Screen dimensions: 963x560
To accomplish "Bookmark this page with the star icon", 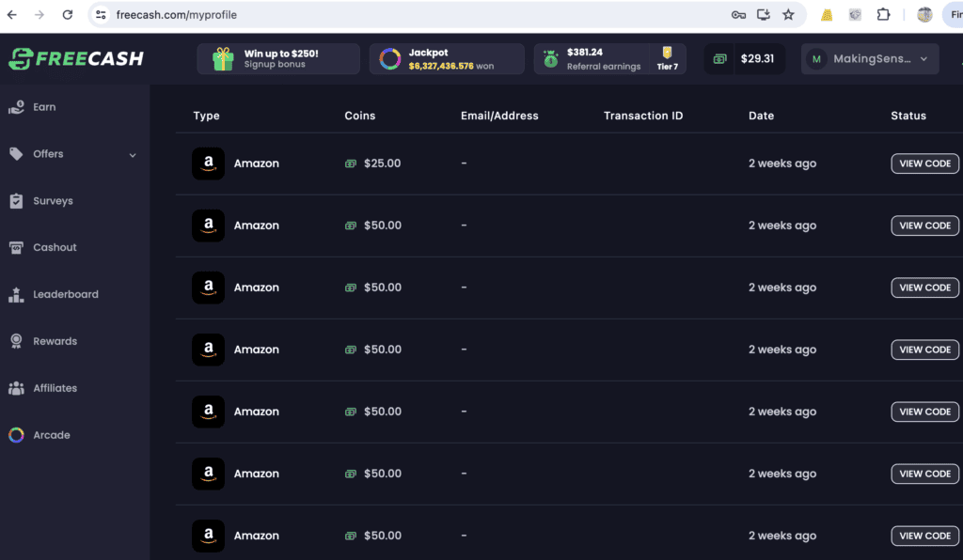I will pyautogui.click(x=788, y=15).
